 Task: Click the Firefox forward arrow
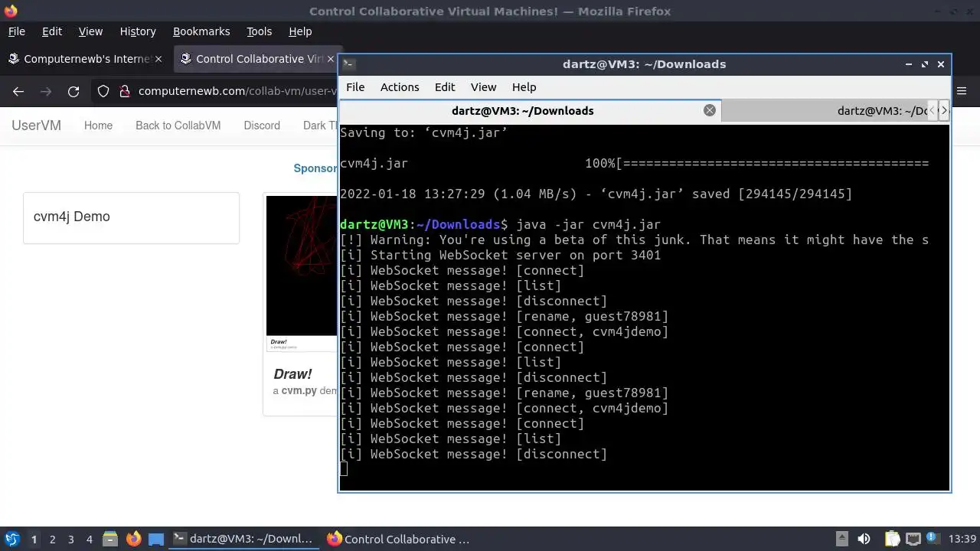[46, 91]
